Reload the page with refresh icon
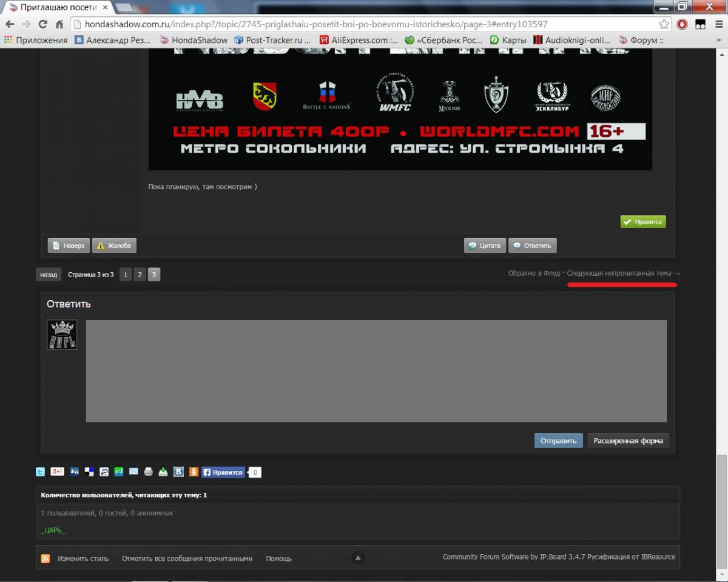 click(x=42, y=24)
